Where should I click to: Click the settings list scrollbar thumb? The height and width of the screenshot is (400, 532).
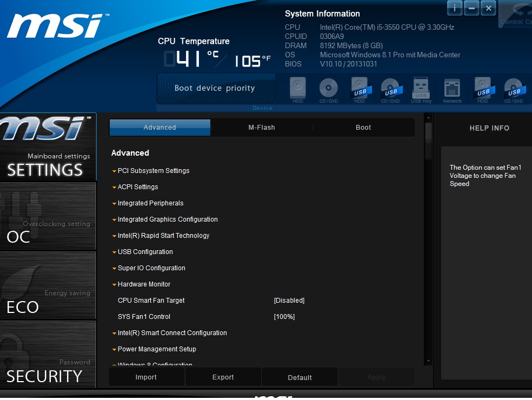coord(428,141)
